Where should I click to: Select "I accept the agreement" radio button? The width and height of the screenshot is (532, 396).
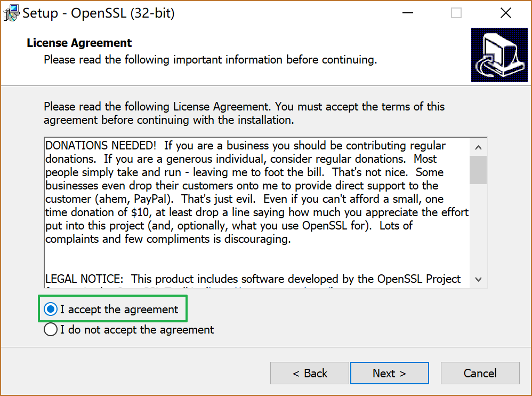point(51,310)
